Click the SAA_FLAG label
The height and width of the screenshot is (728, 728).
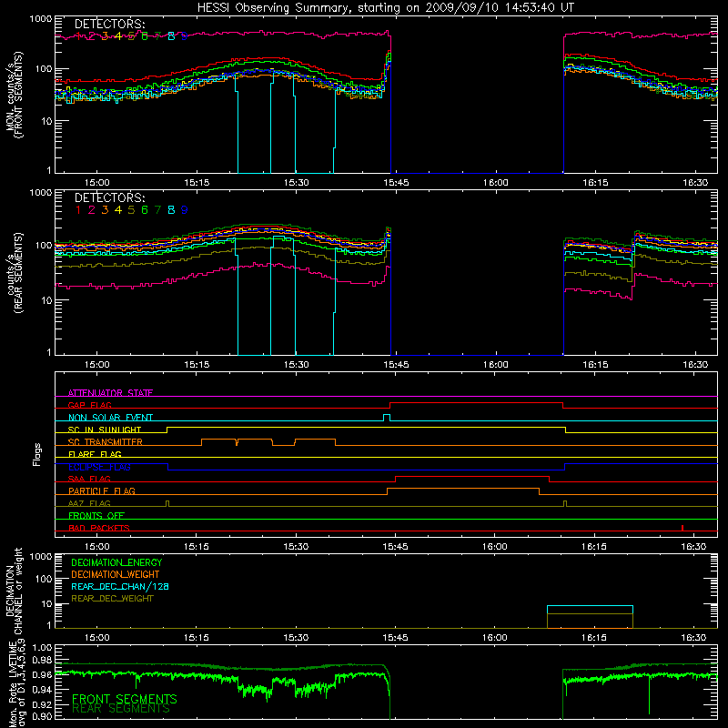click(x=89, y=479)
